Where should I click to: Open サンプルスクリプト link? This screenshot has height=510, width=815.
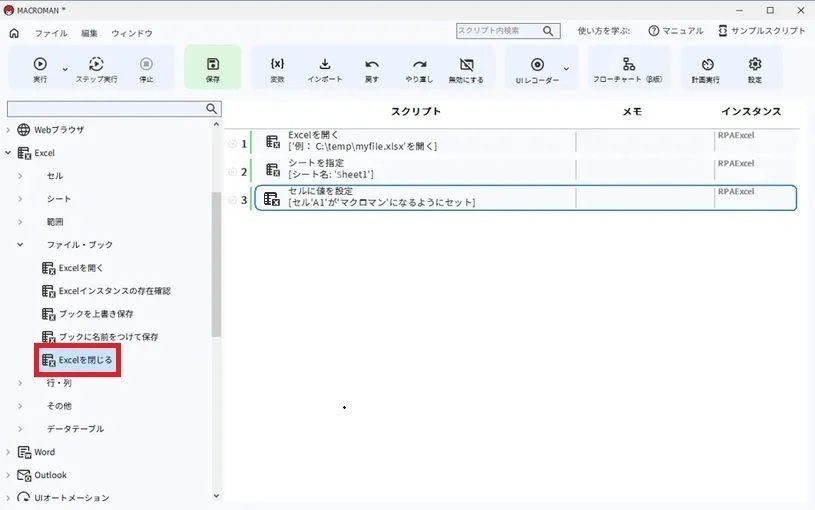click(x=762, y=31)
